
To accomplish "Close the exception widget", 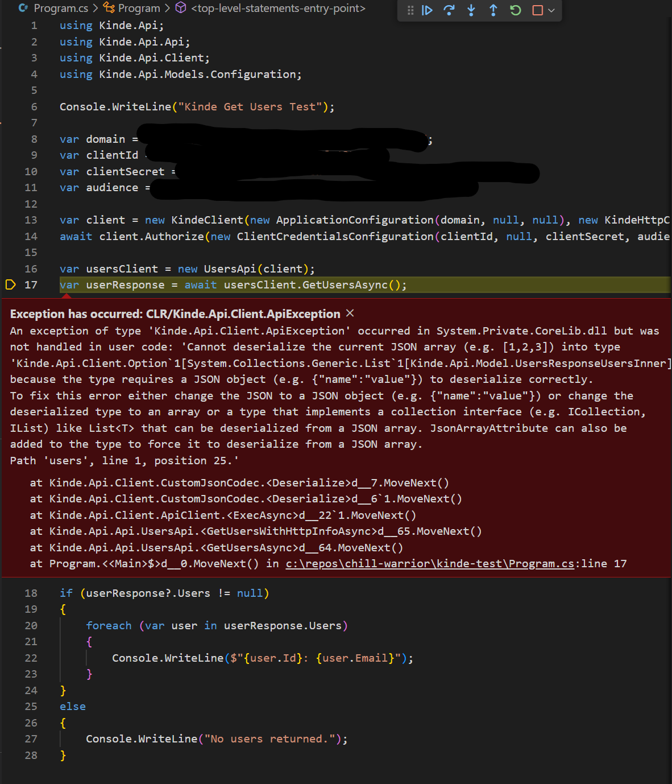I will coord(350,313).
